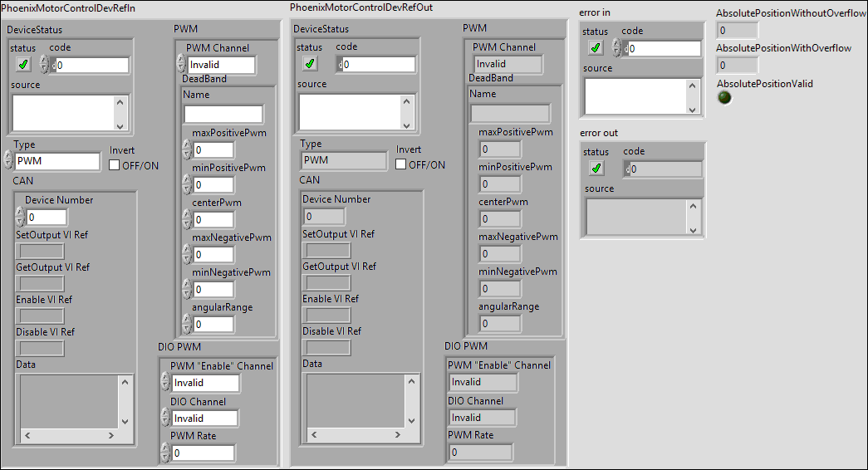Screen dimensions: 868x470
Task: Click the error in code input field
Action: (664, 49)
